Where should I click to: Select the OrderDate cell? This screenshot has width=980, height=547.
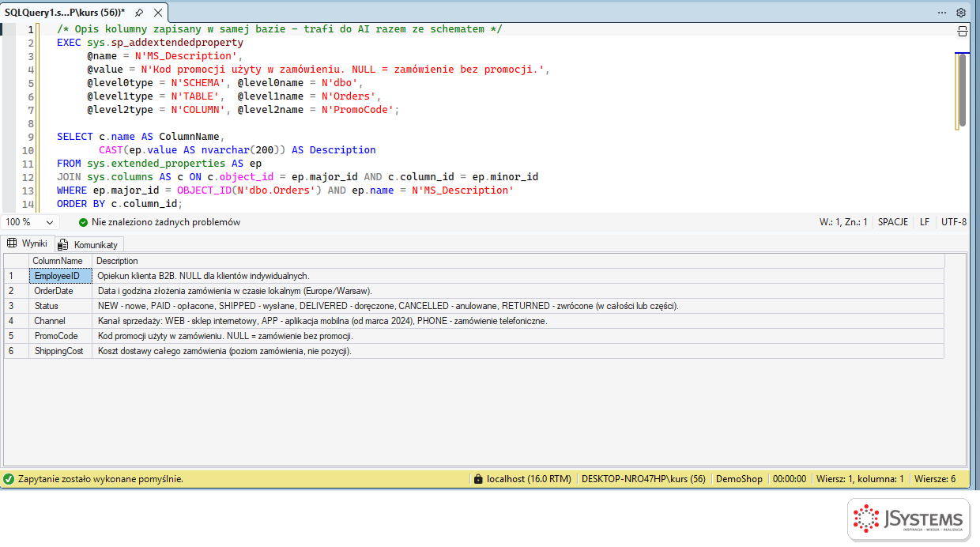[60, 291]
